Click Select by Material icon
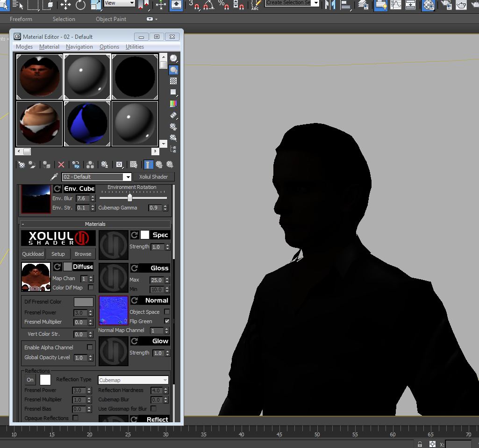479x448 pixels. tap(173, 138)
